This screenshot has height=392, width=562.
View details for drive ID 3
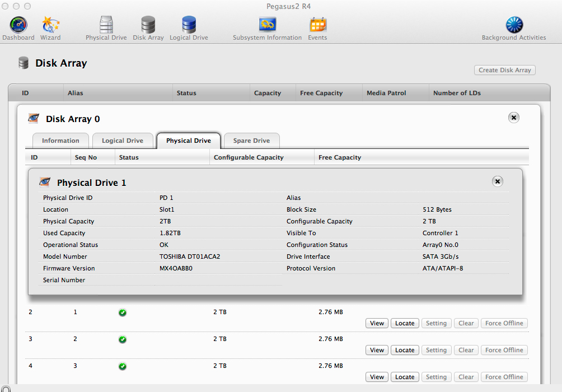(x=377, y=350)
